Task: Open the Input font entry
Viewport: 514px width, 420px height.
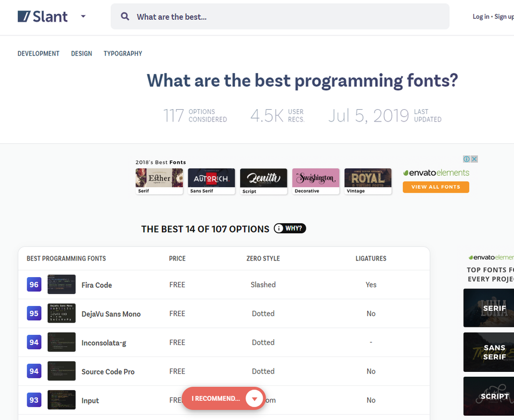Action: [x=90, y=400]
